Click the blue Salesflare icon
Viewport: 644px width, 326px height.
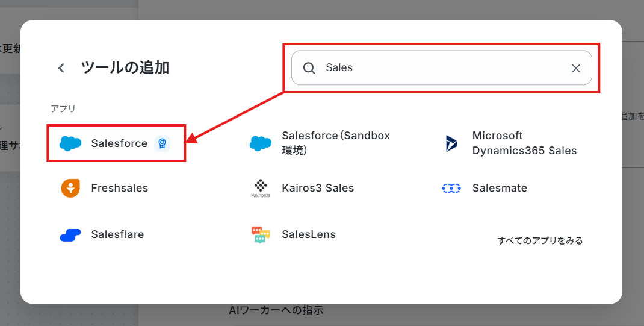pyautogui.click(x=70, y=235)
